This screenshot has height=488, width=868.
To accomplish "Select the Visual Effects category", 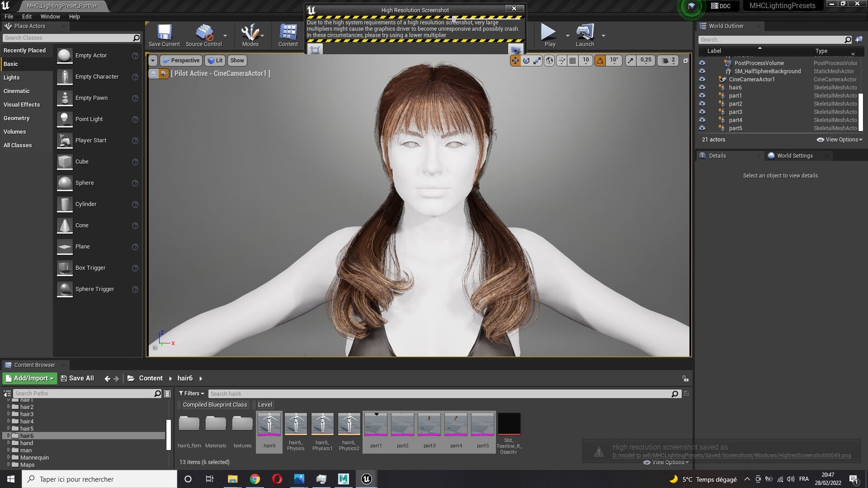I will click(22, 105).
